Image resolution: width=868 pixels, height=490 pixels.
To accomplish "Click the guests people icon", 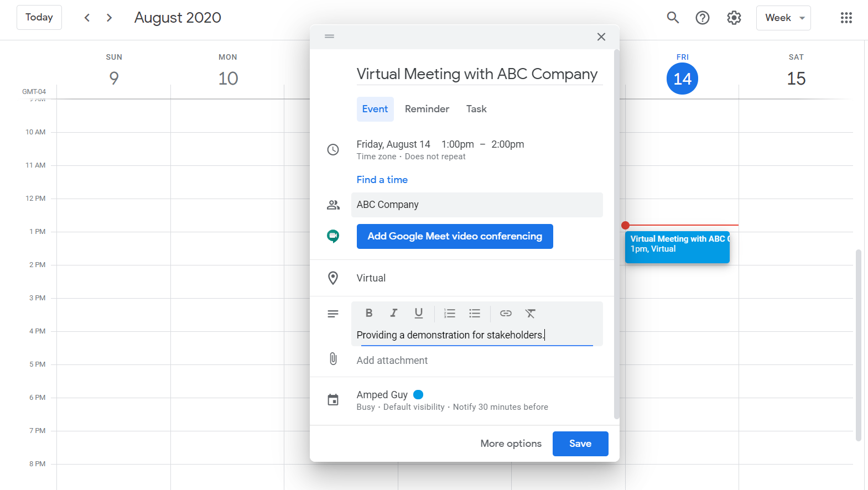I will [333, 205].
